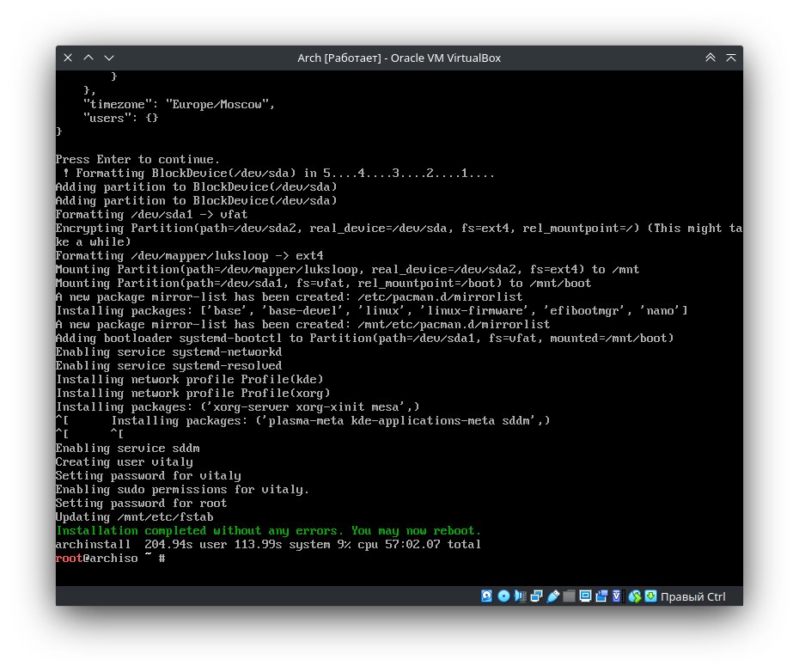Click the 'archinstall 204.94s user' timing line
Viewport: 799px width, 672px height.
pos(269,545)
